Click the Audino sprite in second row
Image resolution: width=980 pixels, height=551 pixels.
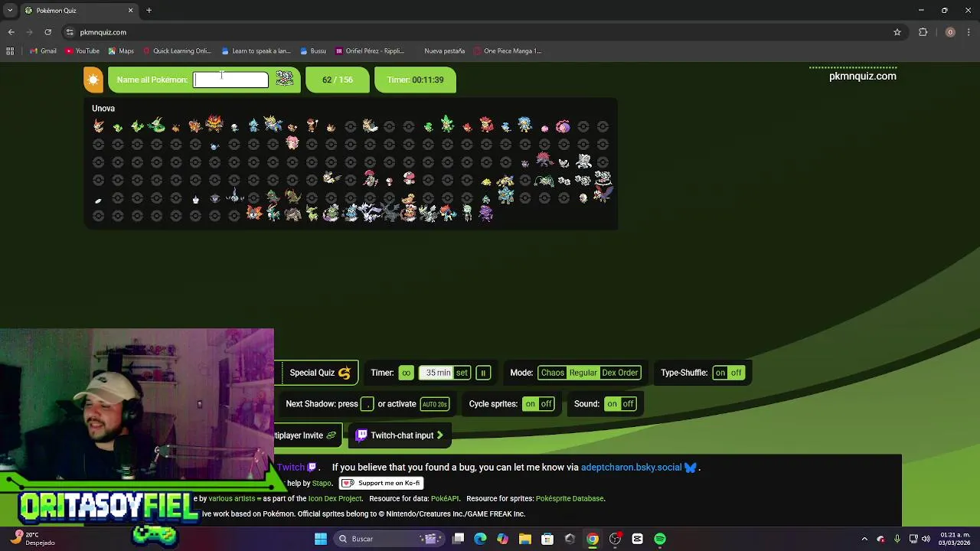click(292, 144)
